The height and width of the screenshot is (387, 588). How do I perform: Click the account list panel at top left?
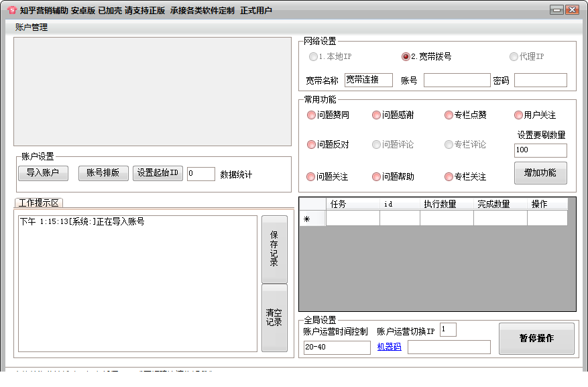tap(152, 91)
